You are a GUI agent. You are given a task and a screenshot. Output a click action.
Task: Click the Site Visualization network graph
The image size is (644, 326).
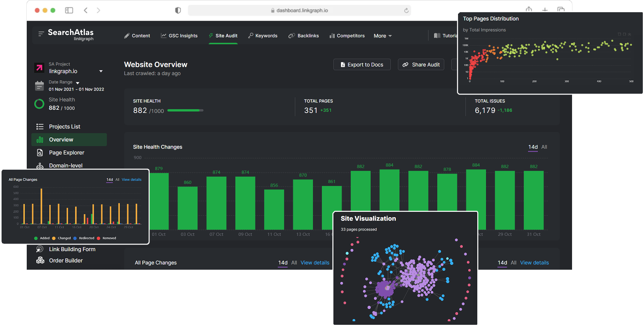click(405, 279)
